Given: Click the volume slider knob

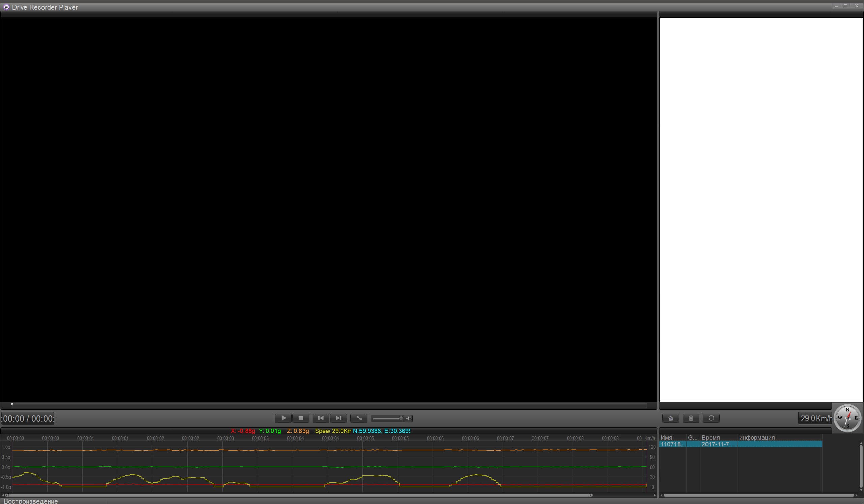Looking at the screenshot, I should coord(401,418).
